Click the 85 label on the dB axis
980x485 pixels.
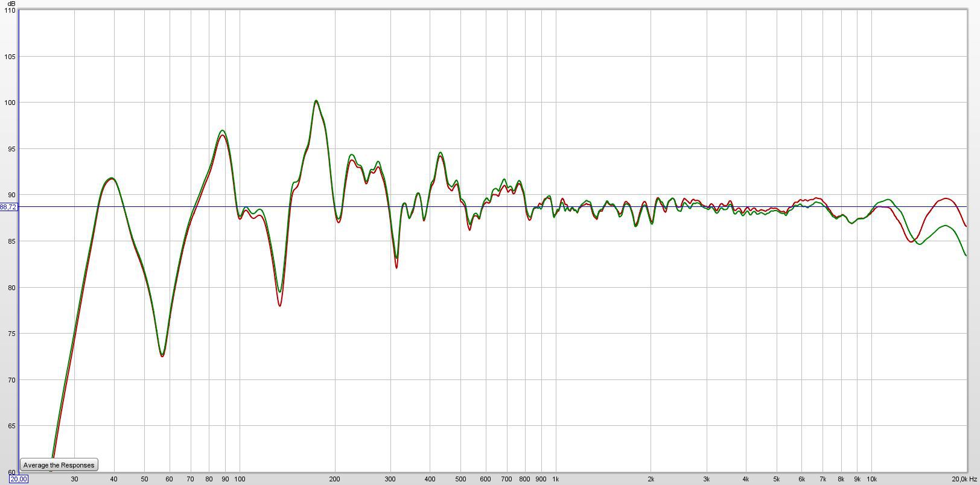(x=11, y=241)
